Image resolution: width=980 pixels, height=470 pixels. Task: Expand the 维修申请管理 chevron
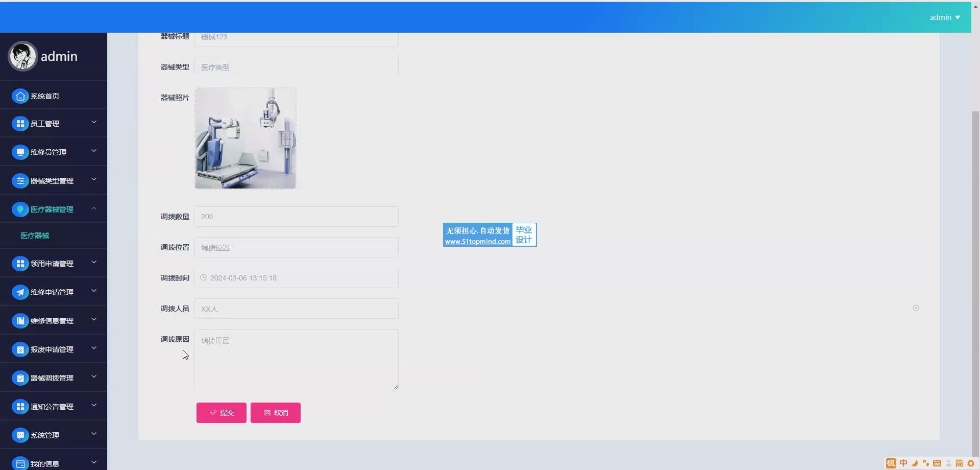click(94, 291)
